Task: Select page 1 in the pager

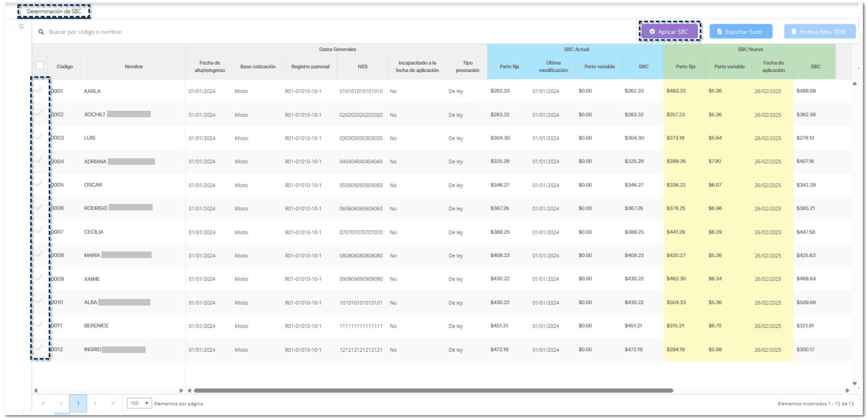Action: tap(78, 404)
